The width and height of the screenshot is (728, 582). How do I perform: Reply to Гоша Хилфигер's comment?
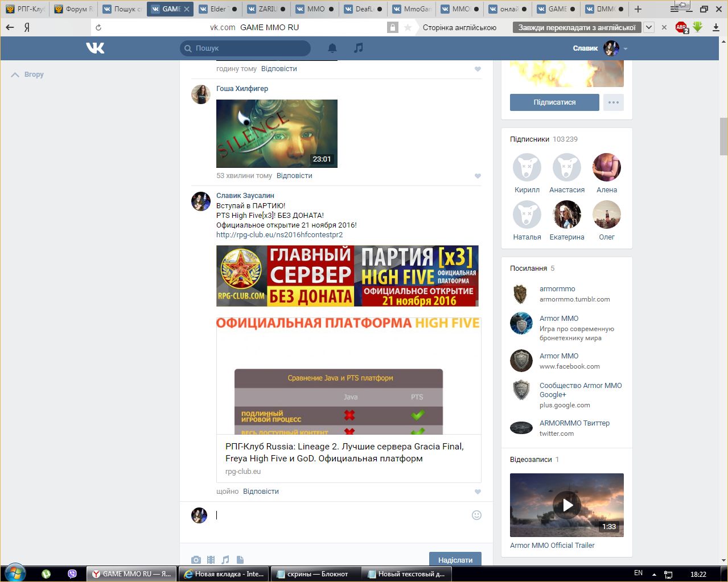point(294,176)
